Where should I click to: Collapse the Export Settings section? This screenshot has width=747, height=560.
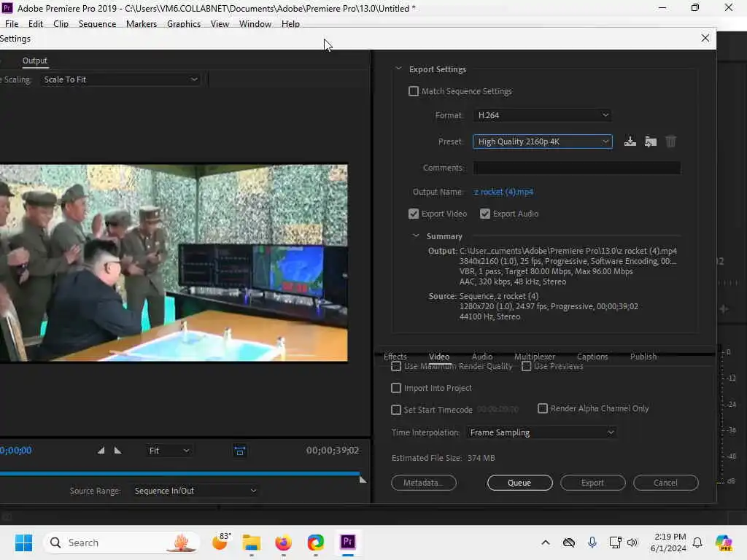click(x=398, y=69)
